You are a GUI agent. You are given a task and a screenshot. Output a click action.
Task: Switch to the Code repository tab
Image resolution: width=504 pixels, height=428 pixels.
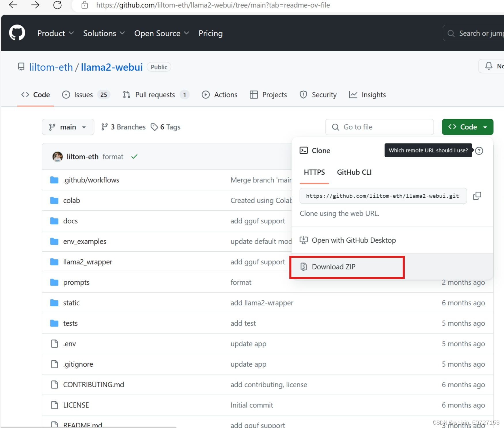pyautogui.click(x=35, y=95)
